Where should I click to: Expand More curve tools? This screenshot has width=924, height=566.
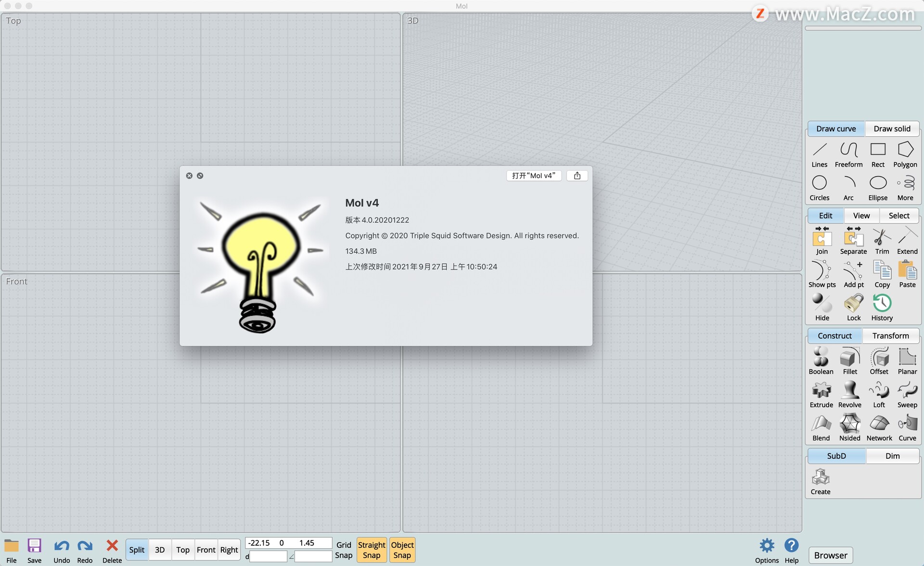[905, 187]
